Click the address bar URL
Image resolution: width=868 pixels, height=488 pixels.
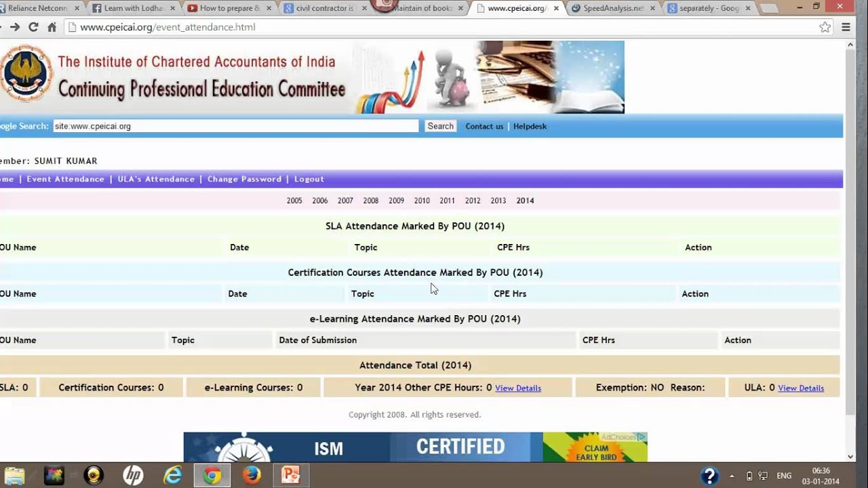[x=167, y=27]
